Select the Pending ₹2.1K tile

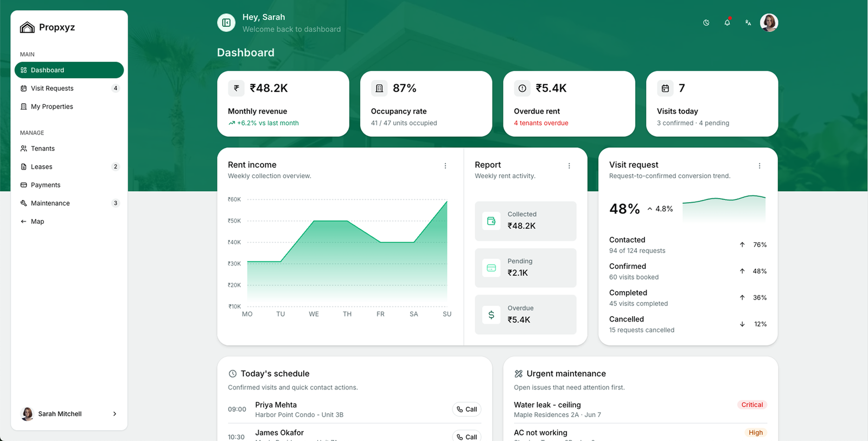point(526,268)
